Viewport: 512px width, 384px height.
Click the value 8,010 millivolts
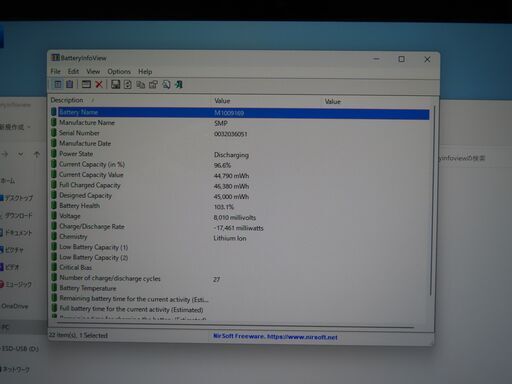pos(235,218)
